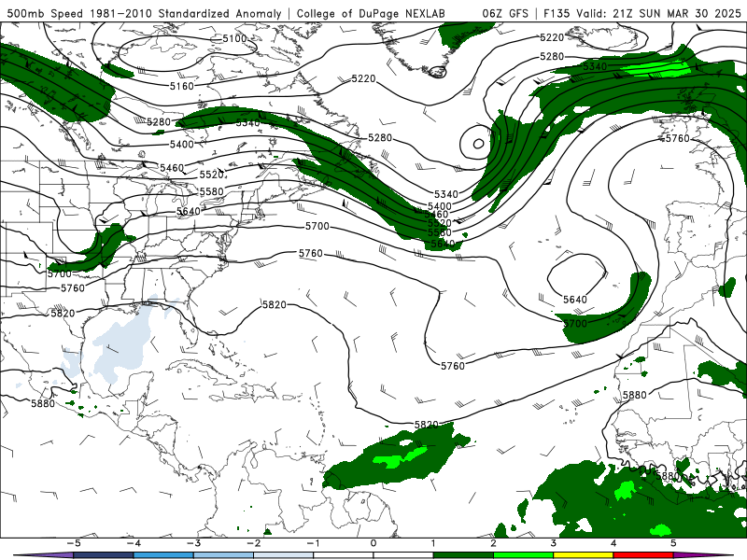Click the color bar '-3' tick label
Viewport: 747px width, 560px height.
pos(193,543)
